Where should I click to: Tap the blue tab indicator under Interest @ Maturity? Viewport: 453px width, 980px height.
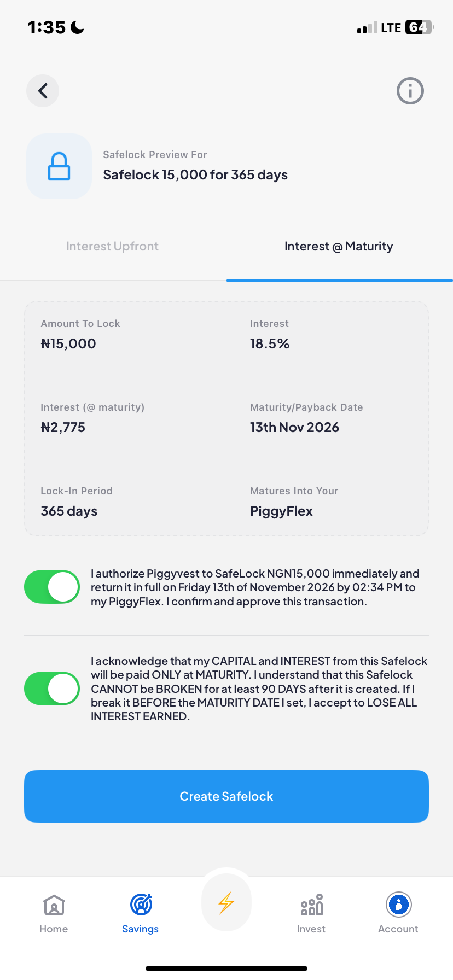[339, 280]
